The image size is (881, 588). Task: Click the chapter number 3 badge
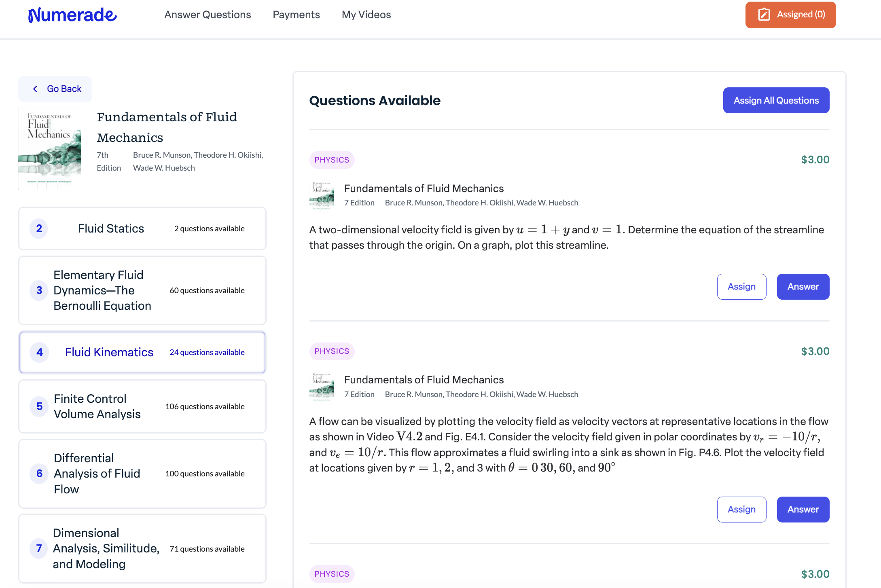39,290
